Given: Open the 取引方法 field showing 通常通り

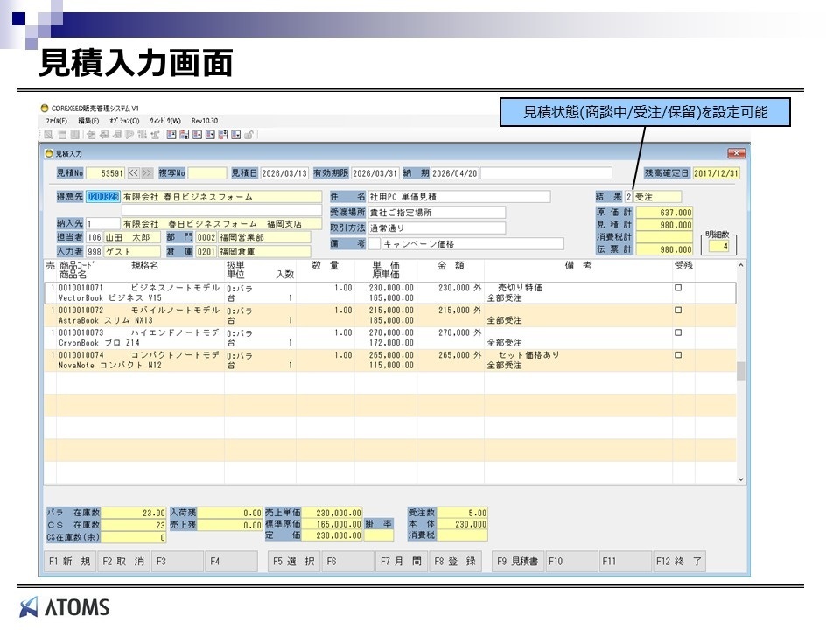Looking at the screenshot, I should click(x=436, y=228).
